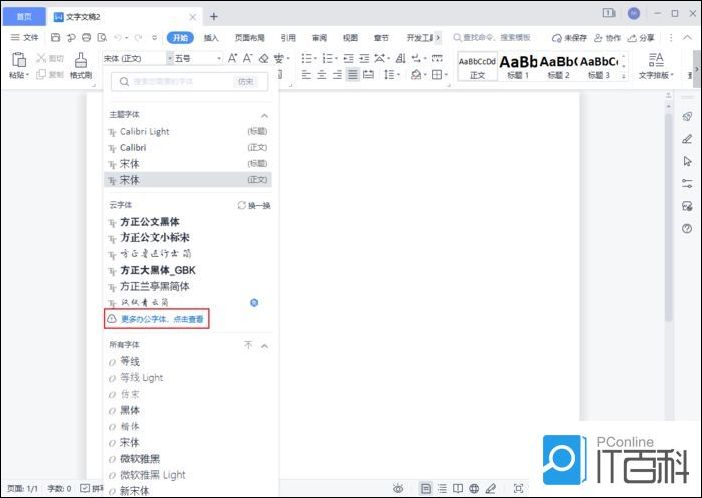Click the fullscreen icon in status bar
Image resolution: width=702 pixels, height=498 pixels.
coord(518,488)
